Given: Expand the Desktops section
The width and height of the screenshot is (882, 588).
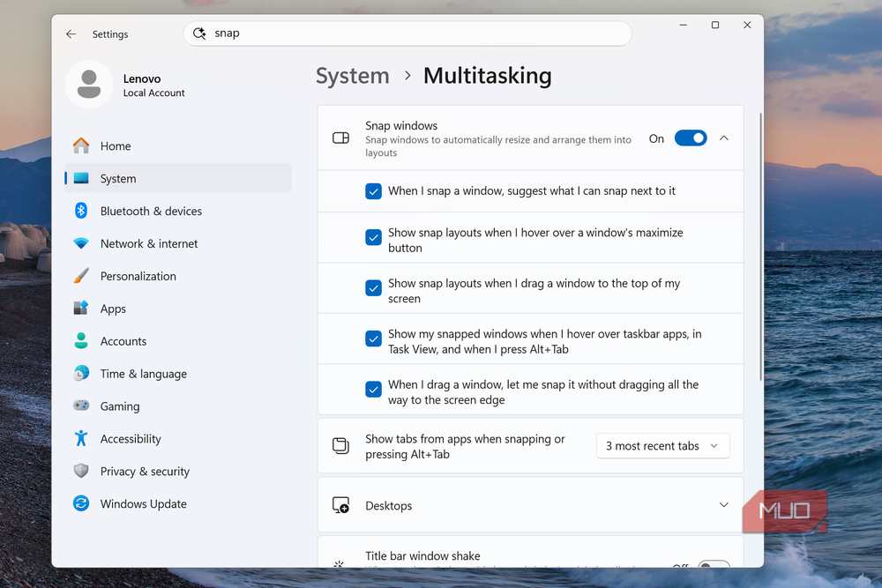Looking at the screenshot, I should (724, 505).
